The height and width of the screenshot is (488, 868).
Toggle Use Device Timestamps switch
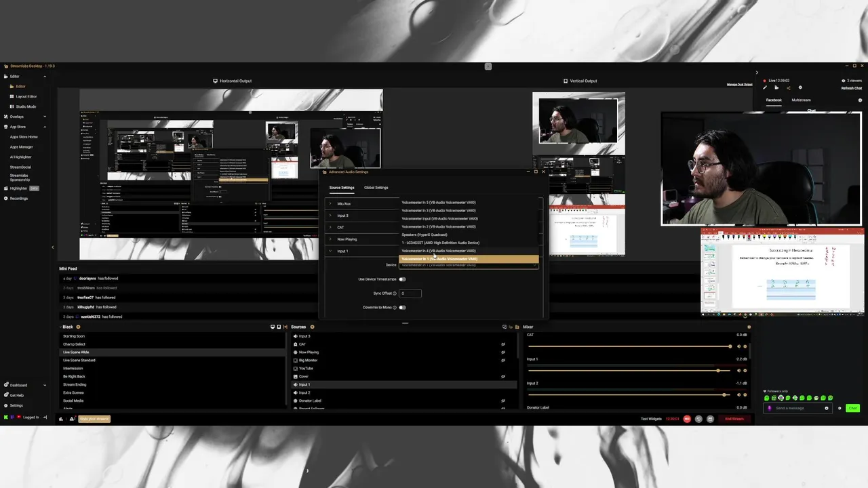pyautogui.click(x=402, y=279)
